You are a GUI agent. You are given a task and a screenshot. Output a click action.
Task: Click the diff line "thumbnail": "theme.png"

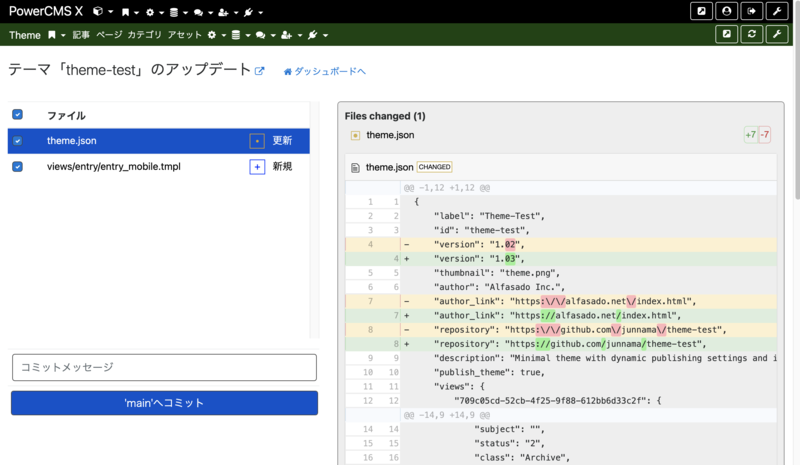tap(561, 273)
